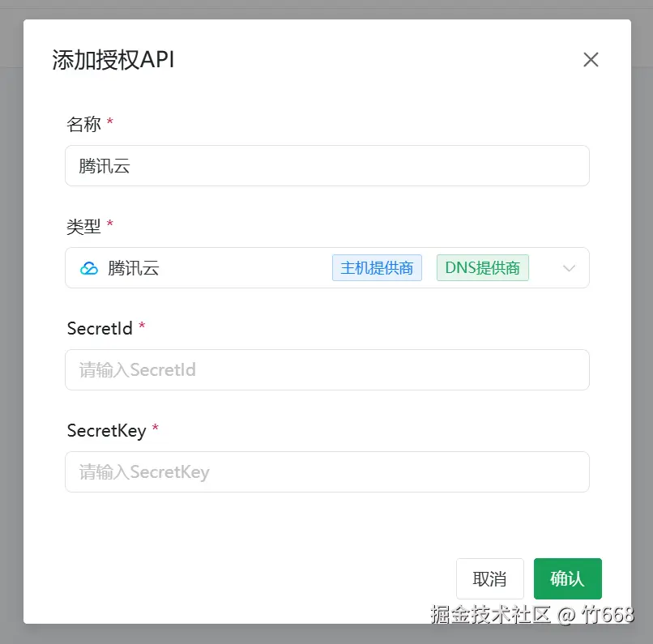This screenshot has height=644, width=653.
Task: Click the Tencent Cloud logo icon in the type field
Action: [89, 268]
